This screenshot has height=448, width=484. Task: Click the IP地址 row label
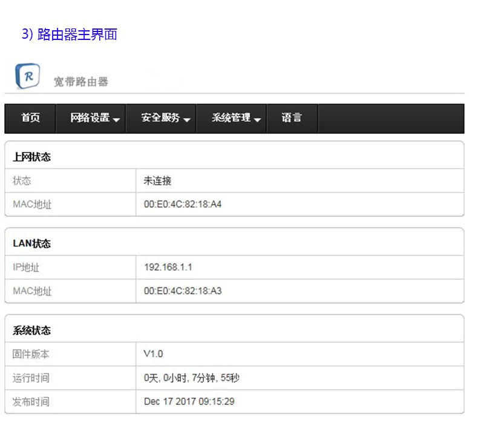(x=26, y=267)
